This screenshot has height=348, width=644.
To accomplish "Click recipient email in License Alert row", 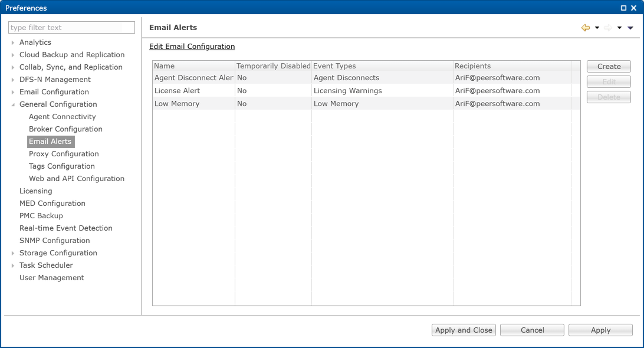I will click(x=497, y=91).
